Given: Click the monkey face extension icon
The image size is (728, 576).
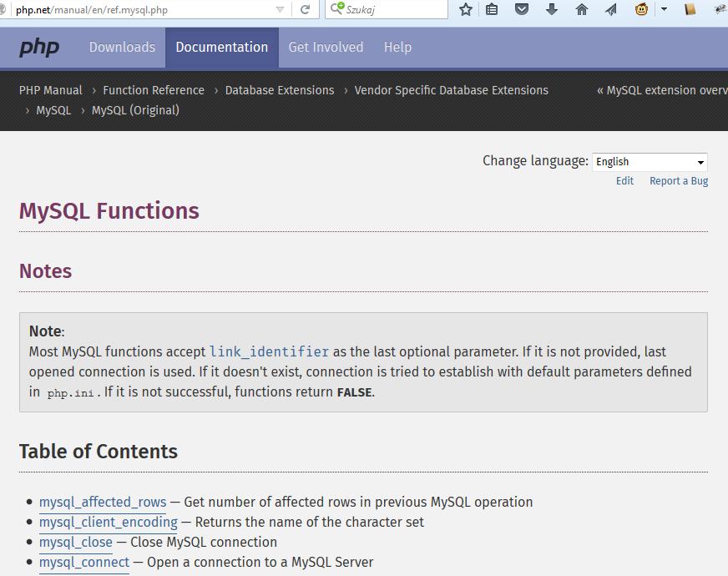Looking at the screenshot, I should point(642,9).
